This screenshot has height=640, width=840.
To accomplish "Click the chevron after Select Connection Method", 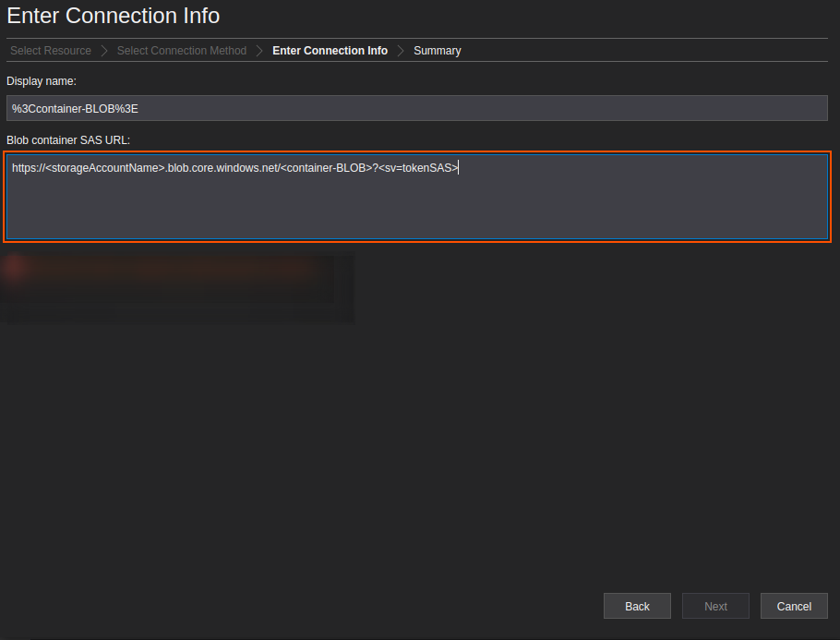I will (x=259, y=51).
